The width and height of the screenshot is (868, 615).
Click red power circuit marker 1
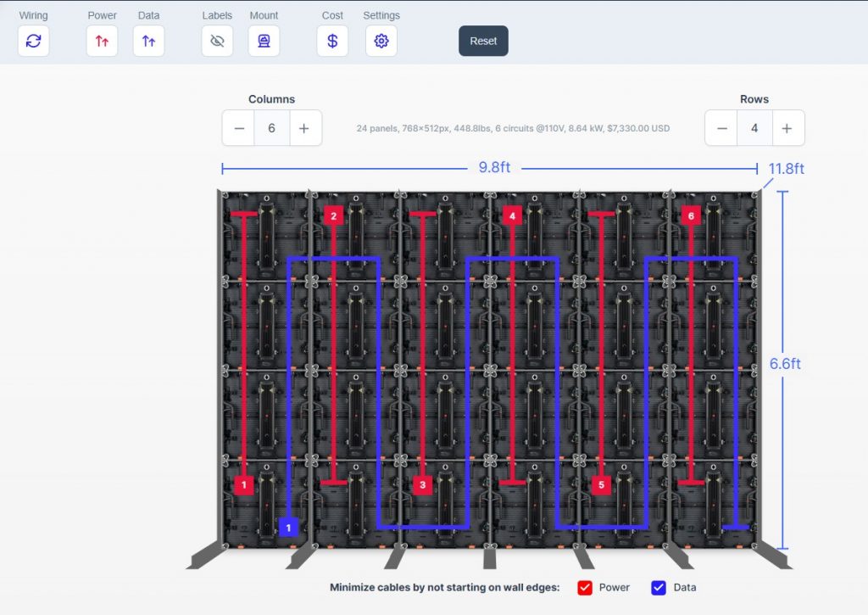tap(244, 485)
